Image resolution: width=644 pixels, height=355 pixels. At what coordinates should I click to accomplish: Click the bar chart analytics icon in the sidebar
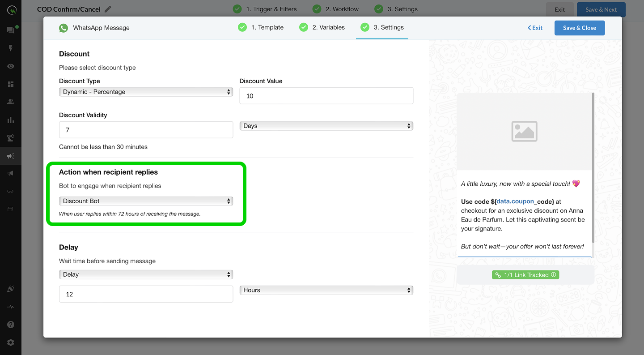[x=11, y=120]
